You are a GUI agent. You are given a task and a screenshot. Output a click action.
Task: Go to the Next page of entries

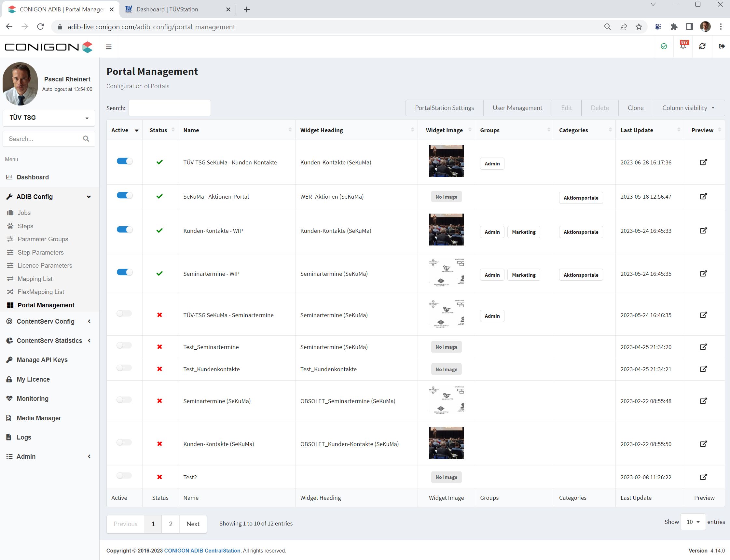pyautogui.click(x=193, y=524)
